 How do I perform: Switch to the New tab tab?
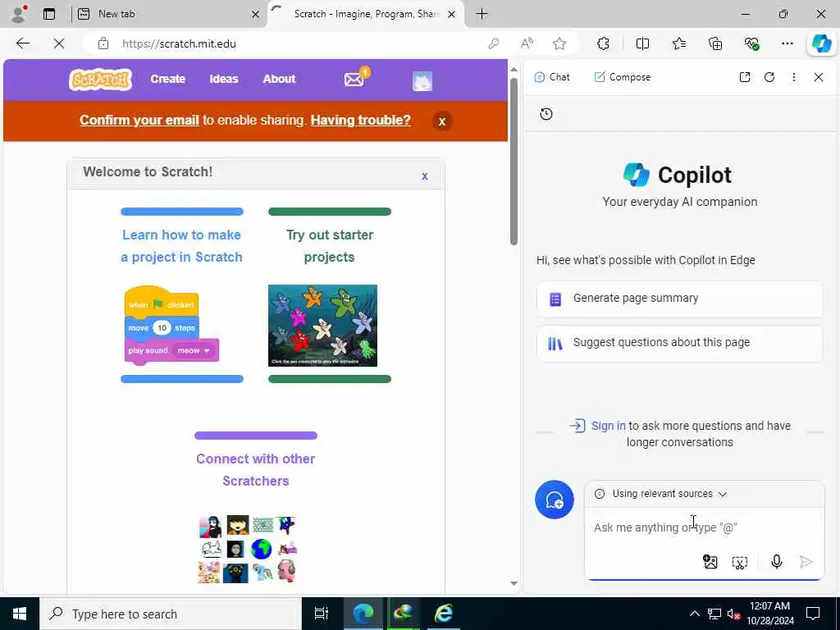169,15
